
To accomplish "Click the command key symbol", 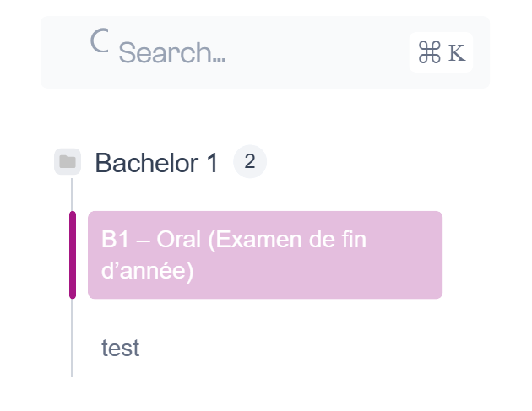I will [430, 52].
